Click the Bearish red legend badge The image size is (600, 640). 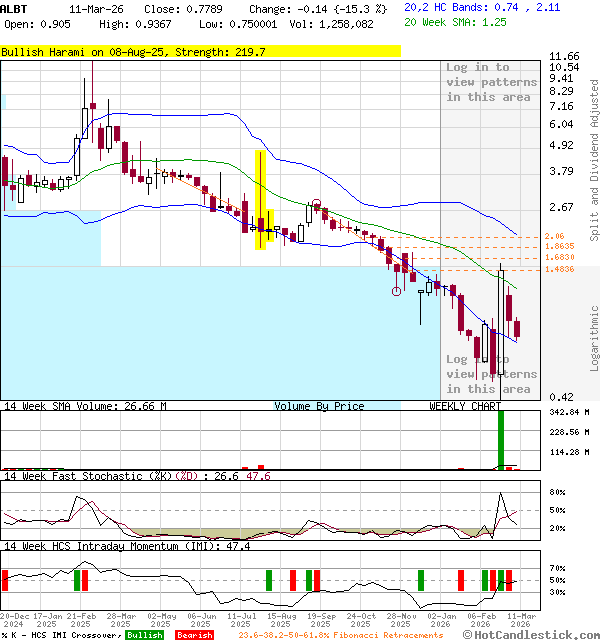[193, 634]
